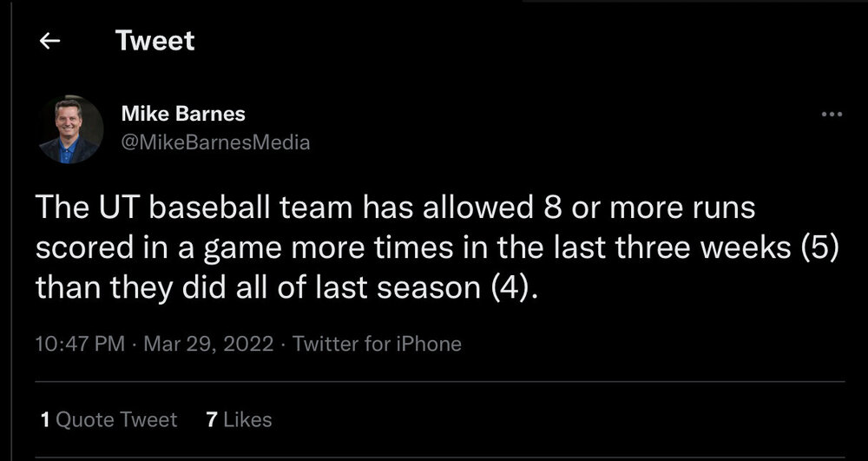Open the three-dot more options menu

(x=831, y=114)
